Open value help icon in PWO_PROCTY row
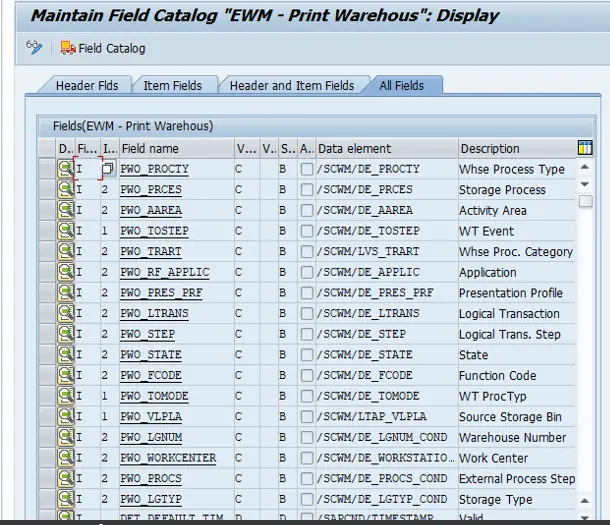The height and width of the screenshot is (525, 610). coord(108,169)
